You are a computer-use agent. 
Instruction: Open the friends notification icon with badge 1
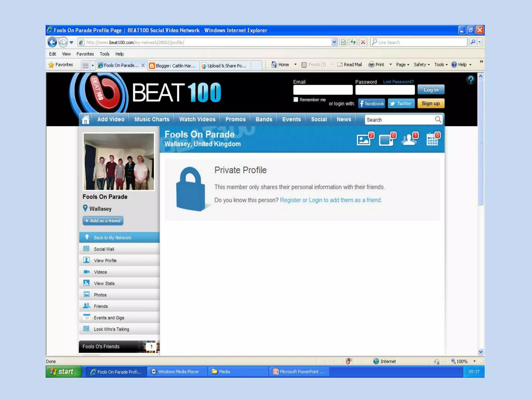click(x=409, y=139)
